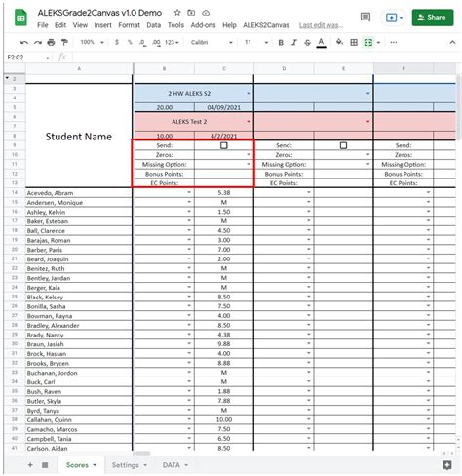Open Missing Option dropdown in column C
This screenshot has width=462, height=476.
coord(249,164)
